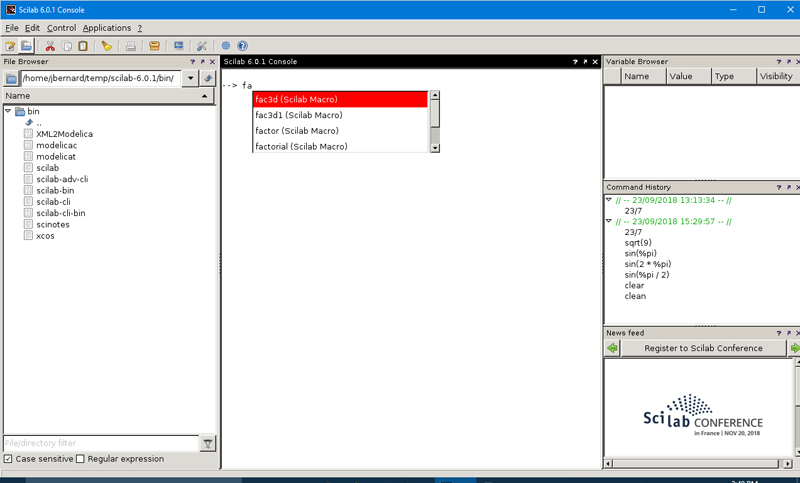Launch SciNotes from the toolbar

pyautogui.click(x=10, y=46)
